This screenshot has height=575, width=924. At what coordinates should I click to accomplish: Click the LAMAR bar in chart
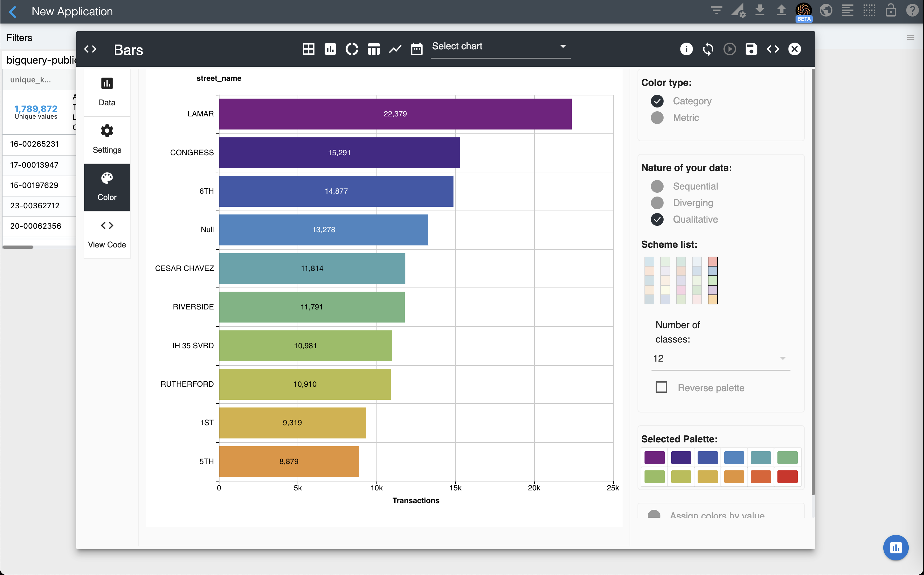click(x=395, y=114)
